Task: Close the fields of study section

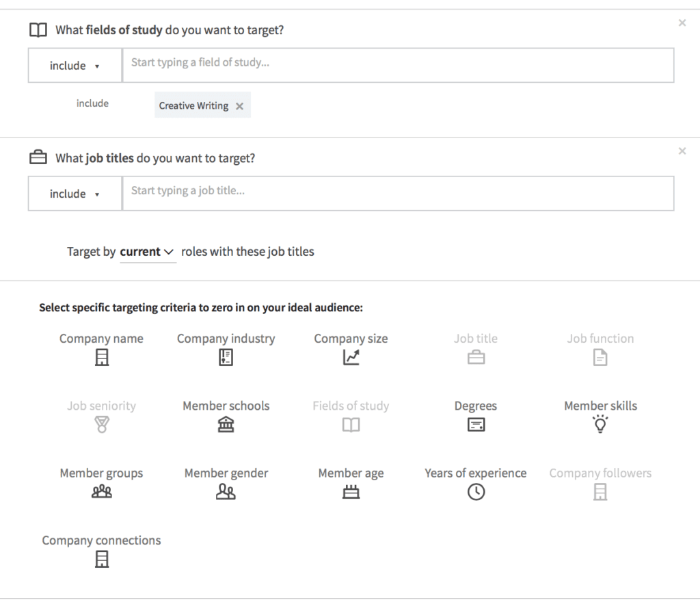Action: coord(682,23)
